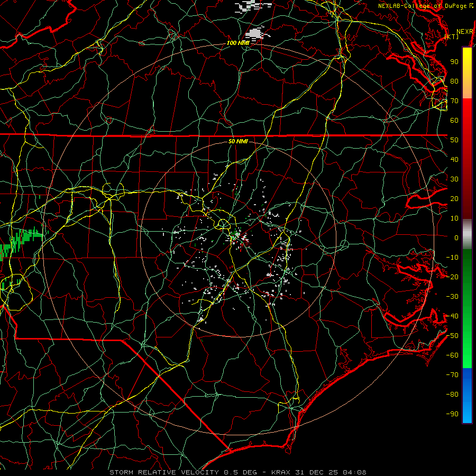Click the 31 DEC 25 date text
Image resolution: width=476 pixels, height=476 pixels.
(317, 472)
